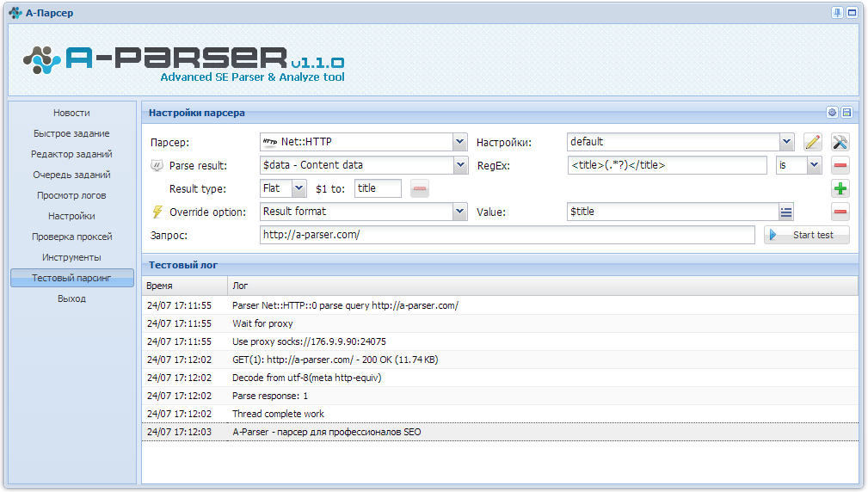Select log row 'GET(1): http://a-parser.com/ - 200 OK'
The image size is (868, 492).
coord(500,360)
